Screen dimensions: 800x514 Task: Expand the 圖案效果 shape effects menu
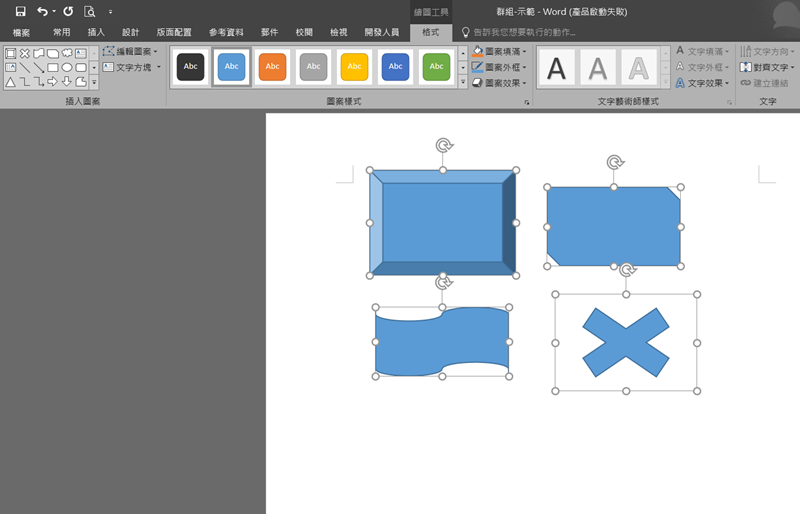[x=526, y=83]
